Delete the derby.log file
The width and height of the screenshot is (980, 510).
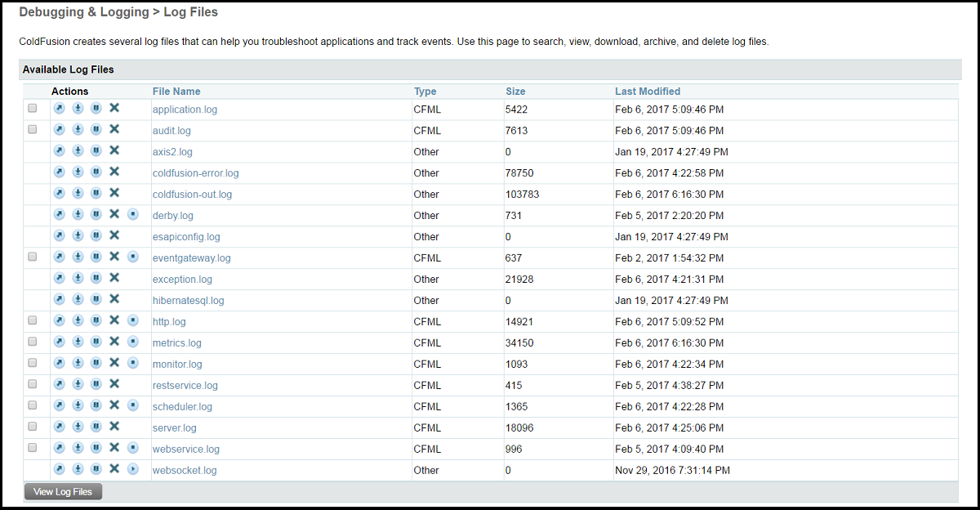click(114, 214)
